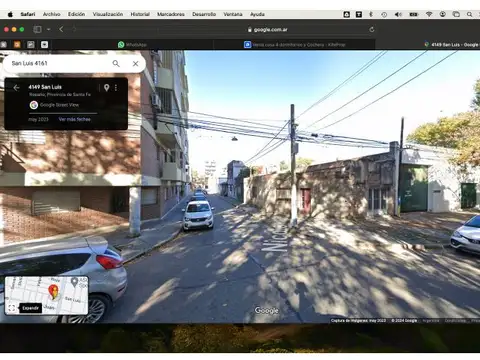The height and width of the screenshot is (360, 480).
Task: Open the sidebar dropdown chevron
Action: [49, 29]
